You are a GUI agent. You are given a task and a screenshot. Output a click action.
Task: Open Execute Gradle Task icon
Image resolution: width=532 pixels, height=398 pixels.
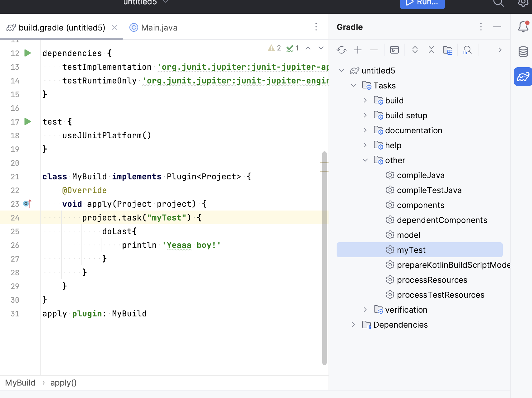(394, 50)
